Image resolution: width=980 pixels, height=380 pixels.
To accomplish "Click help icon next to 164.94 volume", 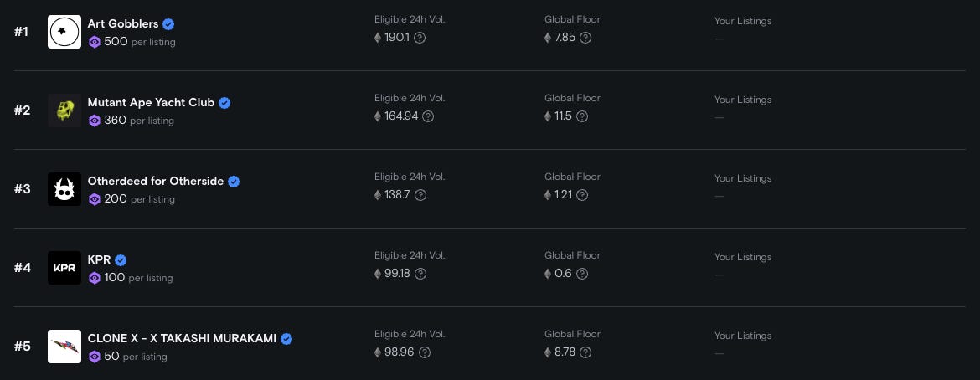I will click(428, 116).
